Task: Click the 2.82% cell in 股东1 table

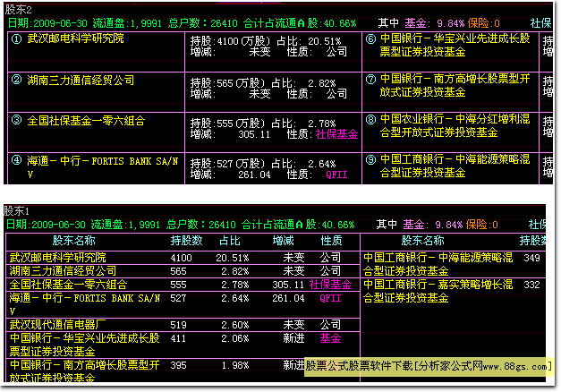Action: (x=235, y=271)
